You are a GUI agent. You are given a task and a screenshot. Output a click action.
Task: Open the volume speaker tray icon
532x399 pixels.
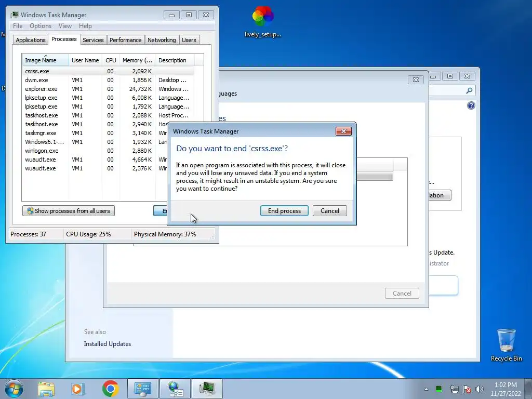point(479,389)
